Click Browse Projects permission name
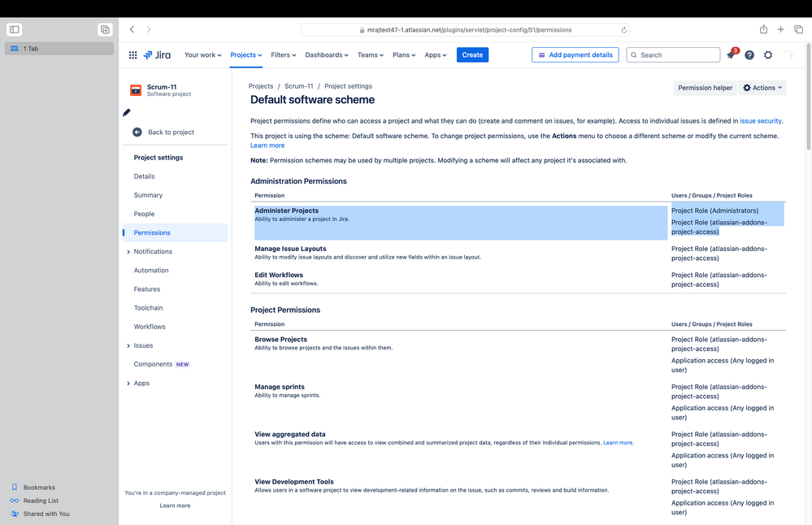812x525 pixels. pos(280,339)
